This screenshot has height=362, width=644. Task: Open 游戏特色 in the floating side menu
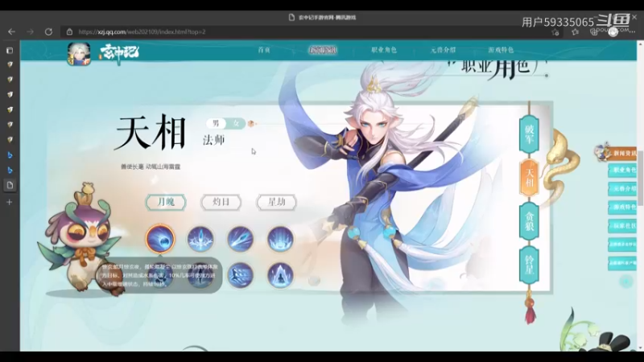coord(622,207)
